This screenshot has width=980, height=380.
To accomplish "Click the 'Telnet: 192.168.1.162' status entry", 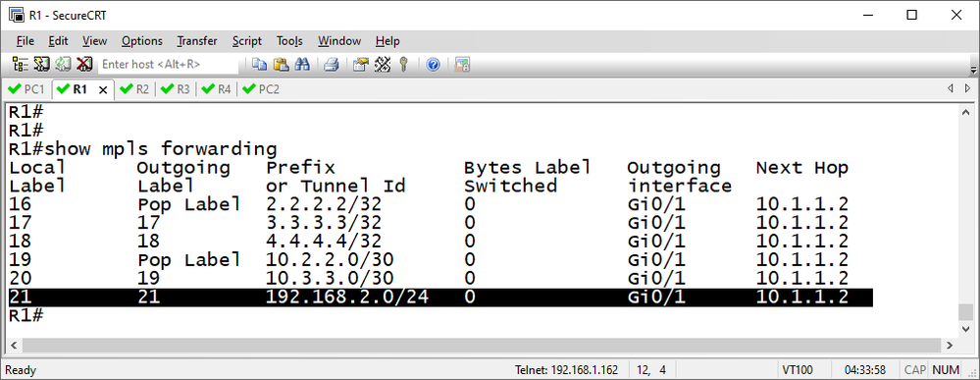I will pyautogui.click(x=567, y=370).
